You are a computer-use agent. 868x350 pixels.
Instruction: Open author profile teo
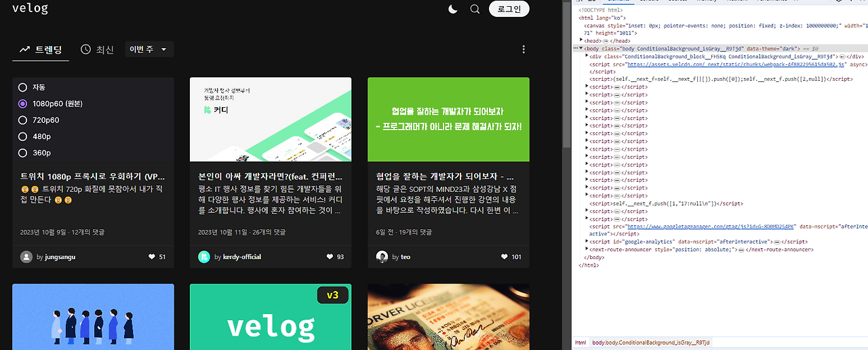click(406, 257)
